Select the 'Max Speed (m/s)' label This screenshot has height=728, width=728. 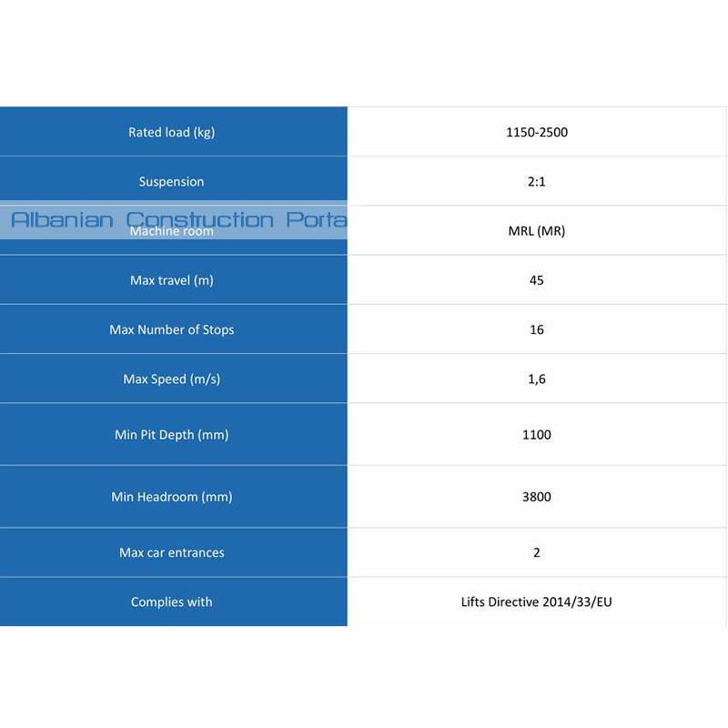(172, 379)
